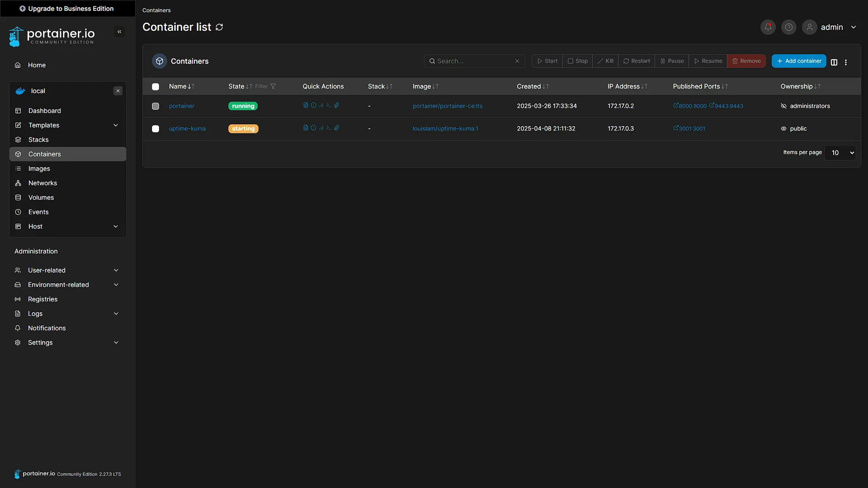This screenshot has height=488, width=868.
Task: Open stats quick action for portainer container
Action: [321, 105]
